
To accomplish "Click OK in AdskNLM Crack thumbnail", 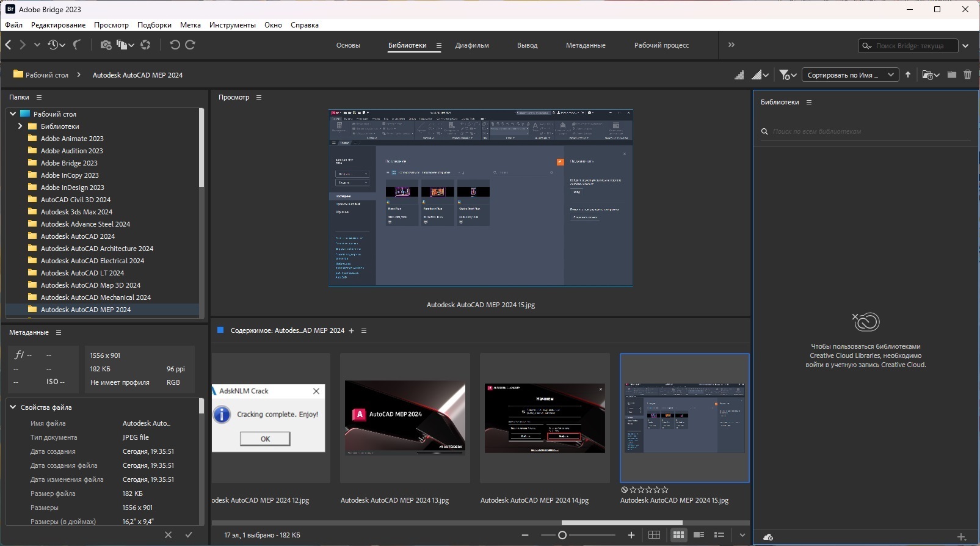I will pyautogui.click(x=265, y=439).
